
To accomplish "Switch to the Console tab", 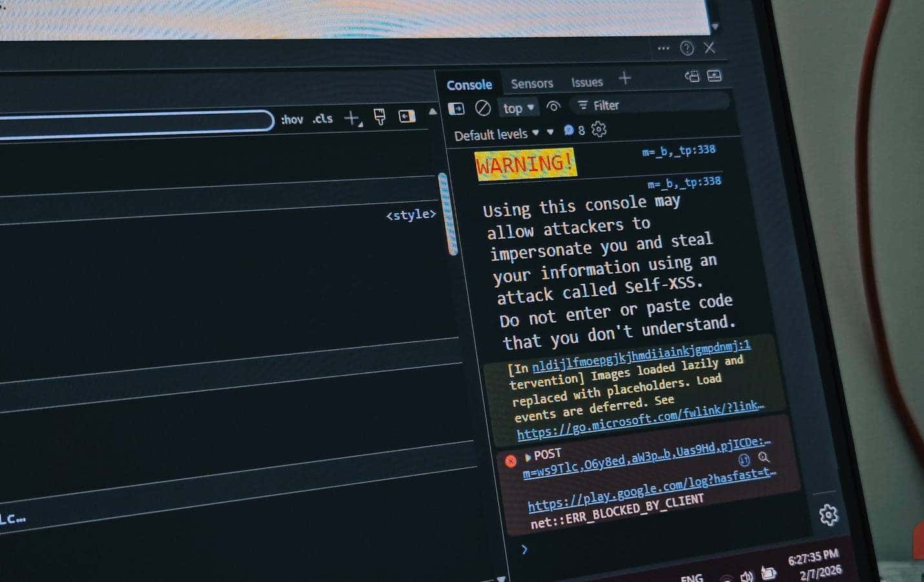I will [x=469, y=85].
